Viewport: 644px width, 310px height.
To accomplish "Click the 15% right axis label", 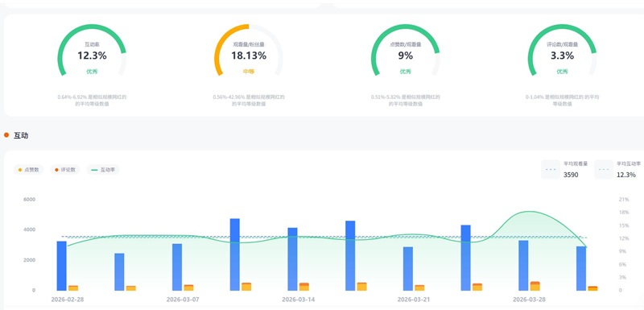I will click(x=623, y=225).
